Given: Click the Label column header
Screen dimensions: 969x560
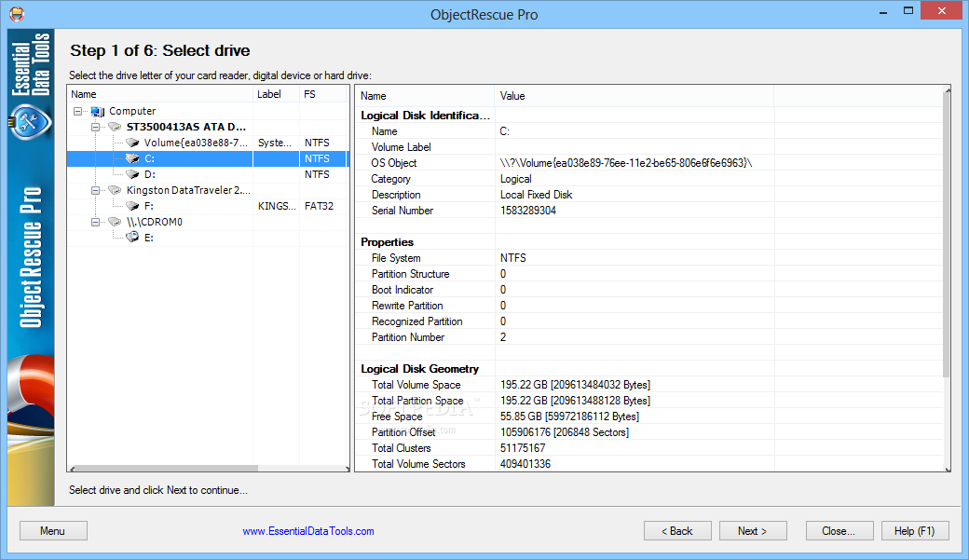Looking at the screenshot, I should [276, 94].
